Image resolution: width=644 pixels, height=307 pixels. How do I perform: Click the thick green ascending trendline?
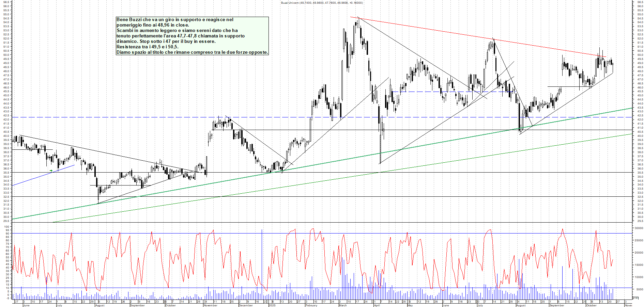(x=341, y=162)
